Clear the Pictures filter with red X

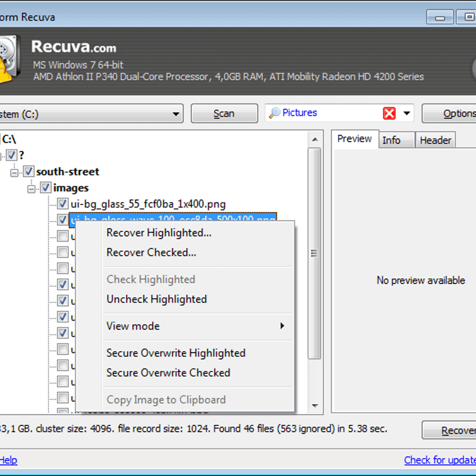click(389, 113)
